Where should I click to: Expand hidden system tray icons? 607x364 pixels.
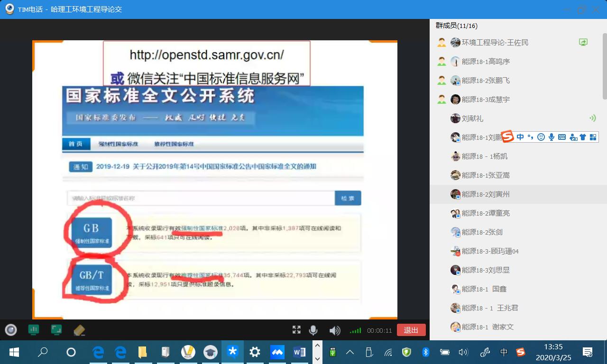tap(350, 352)
